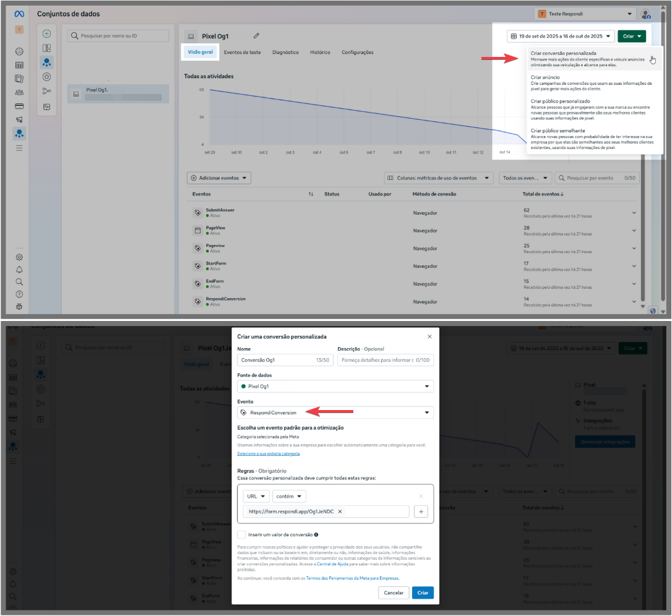Open the Evento RespondiConversion dropdown

tap(335, 413)
